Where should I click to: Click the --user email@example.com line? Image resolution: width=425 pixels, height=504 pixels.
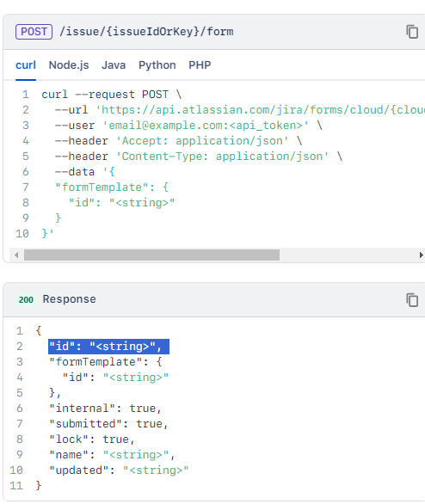[x=188, y=126]
